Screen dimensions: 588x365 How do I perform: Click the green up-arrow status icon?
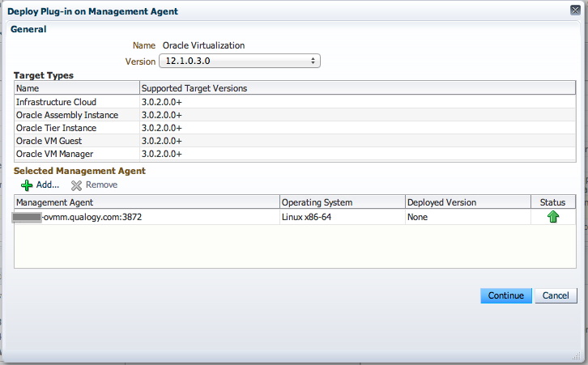tap(553, 217)
